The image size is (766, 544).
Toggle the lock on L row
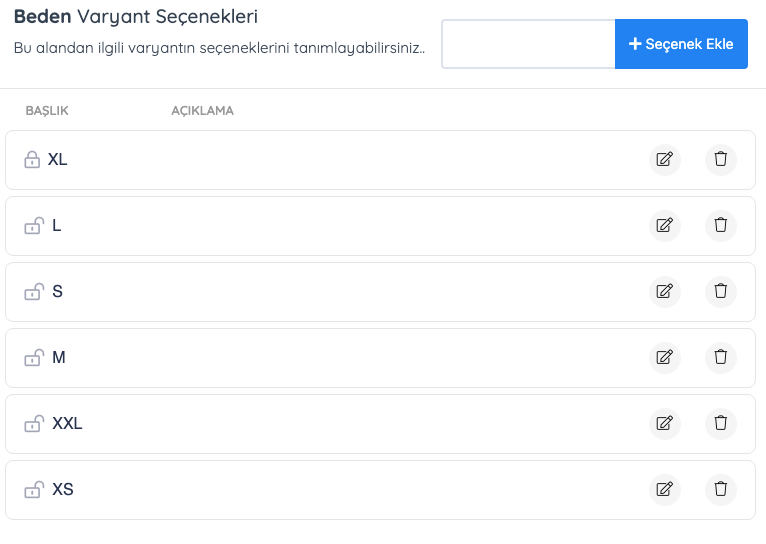[x=33, y=226]
